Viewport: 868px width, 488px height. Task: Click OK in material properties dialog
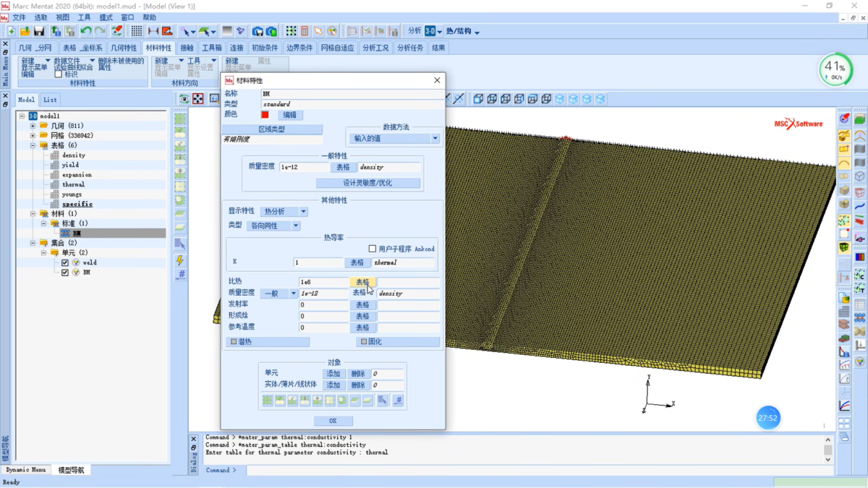(333, 421)
